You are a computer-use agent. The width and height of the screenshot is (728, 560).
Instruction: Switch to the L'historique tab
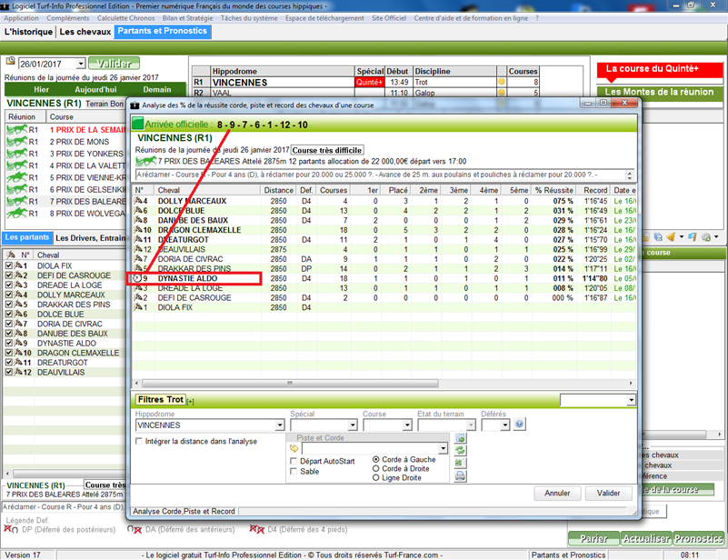point(28,32)
